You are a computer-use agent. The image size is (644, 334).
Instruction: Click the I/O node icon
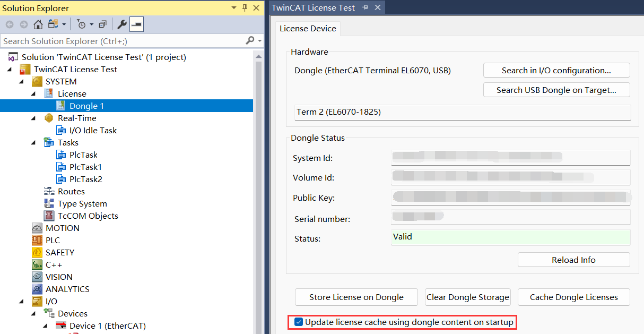point(37,301)
